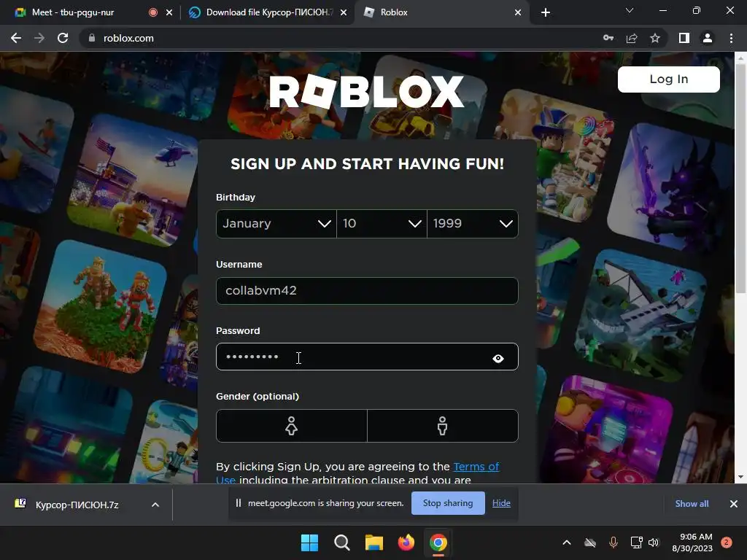
Task: Open a new browser tab
Action: pos(546,12)
